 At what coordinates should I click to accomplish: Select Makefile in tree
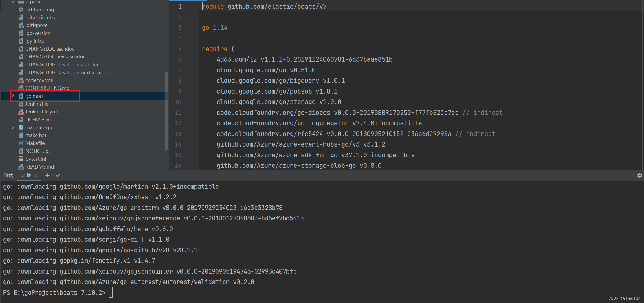click(x=35, y=143)
